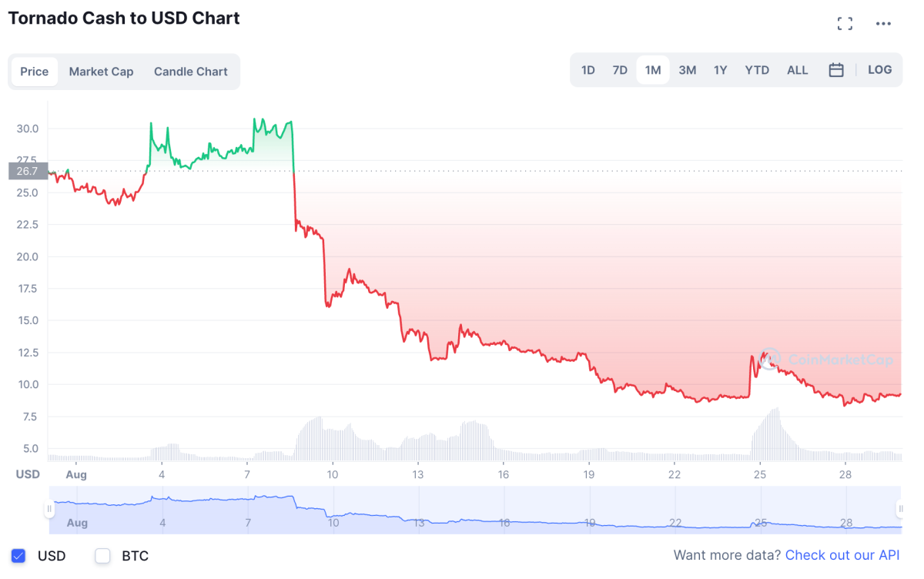Open the calendar date range picker

point(836,70)
